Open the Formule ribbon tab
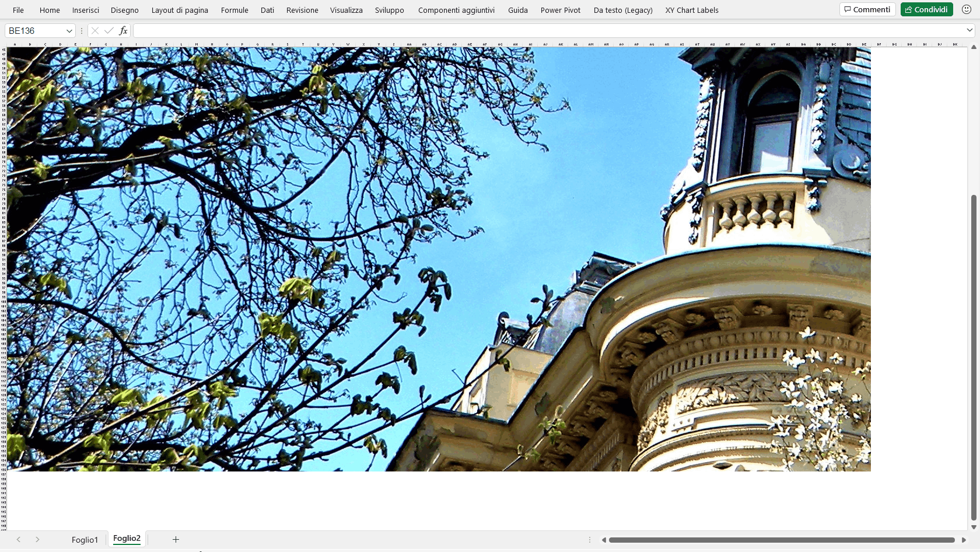This screenshot has width=980, height=552. pyautogui.click(x=235, y=10)
